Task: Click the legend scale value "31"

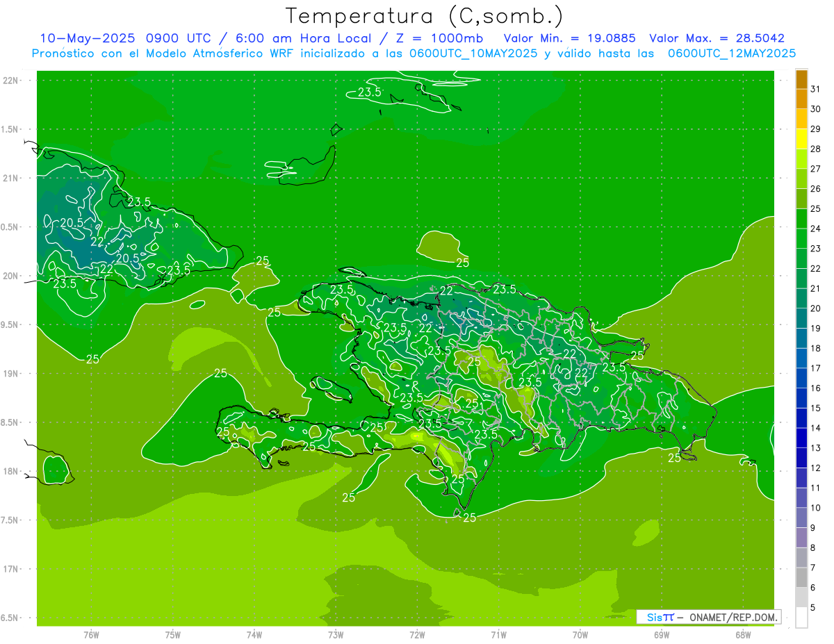Action: click(x=816, y=89)
